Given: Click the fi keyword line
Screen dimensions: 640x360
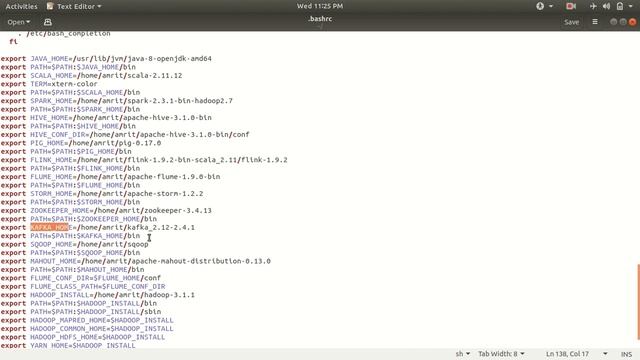Looking at the screenshot, I should (13, 42).
